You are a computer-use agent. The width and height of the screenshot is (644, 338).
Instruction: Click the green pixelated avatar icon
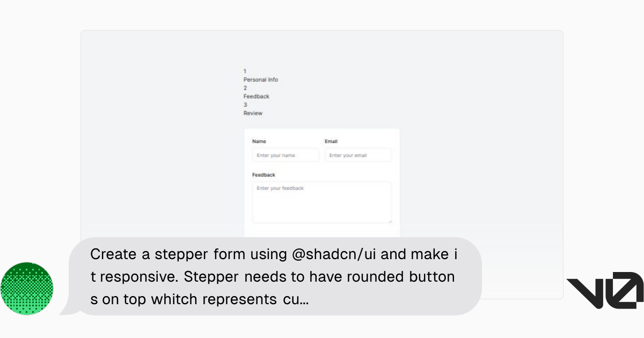point(27,289)
